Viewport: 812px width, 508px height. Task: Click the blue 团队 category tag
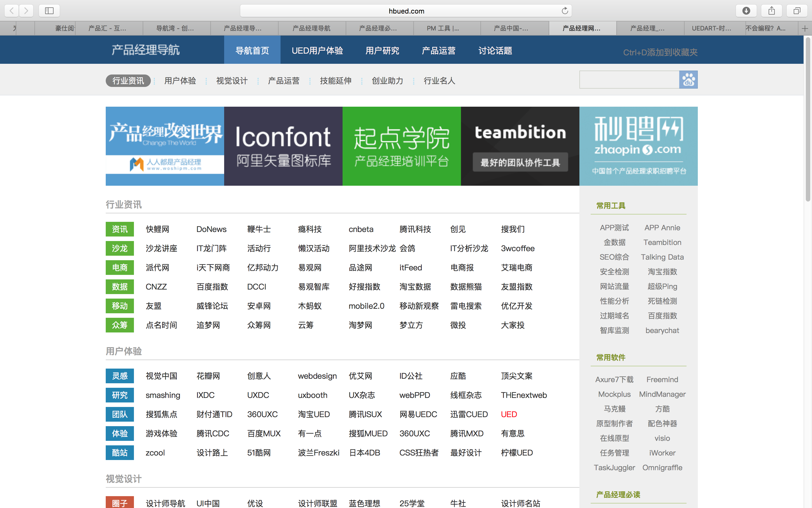pos(120,414)
